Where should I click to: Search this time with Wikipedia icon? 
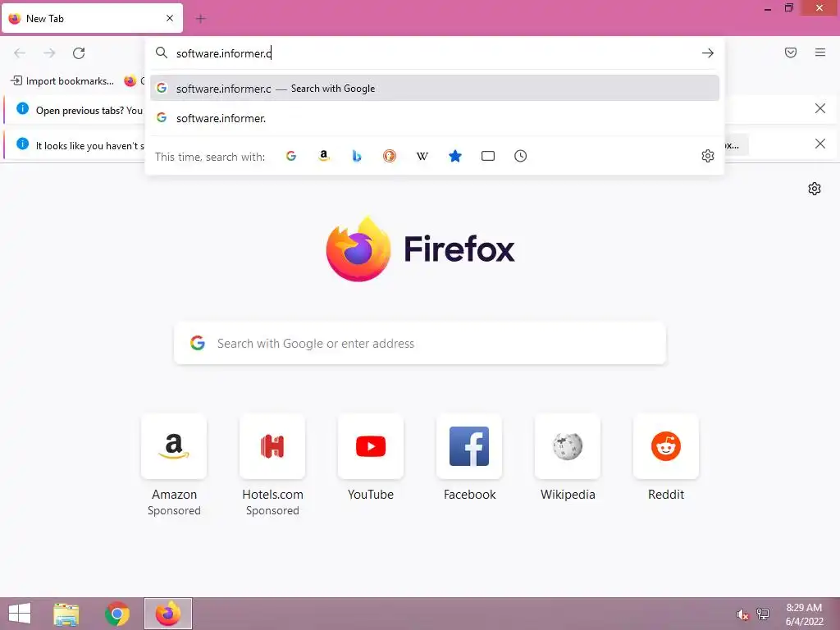click(422, 156)
